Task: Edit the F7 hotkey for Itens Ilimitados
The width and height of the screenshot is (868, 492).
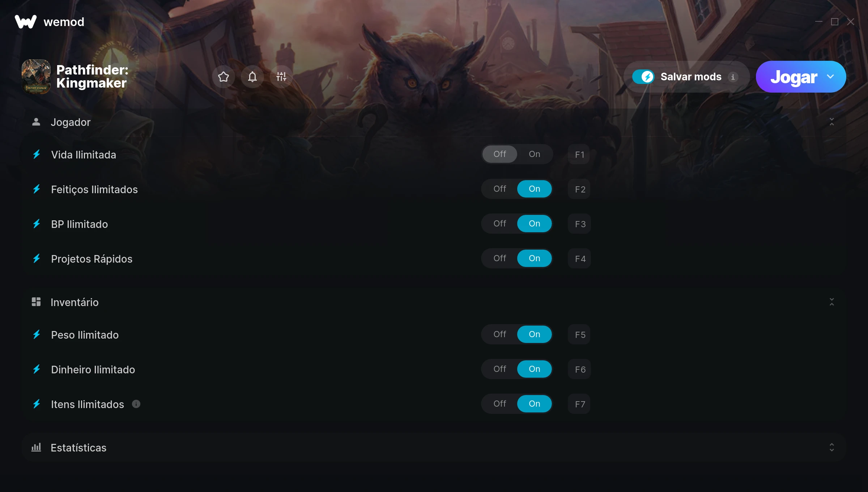Action: pyautogui.click(x=579, y=404)
